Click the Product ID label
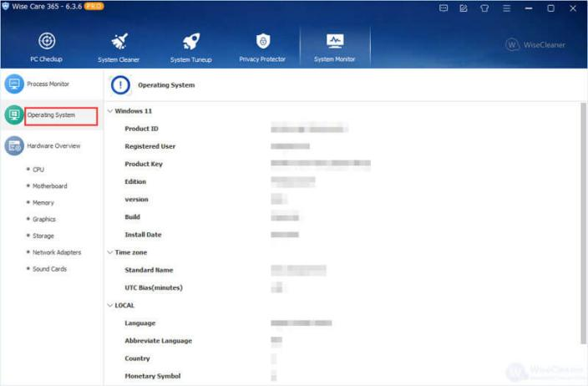Image resolution: width=588 pixels, height=386 pixels. (x=141, y=129)
